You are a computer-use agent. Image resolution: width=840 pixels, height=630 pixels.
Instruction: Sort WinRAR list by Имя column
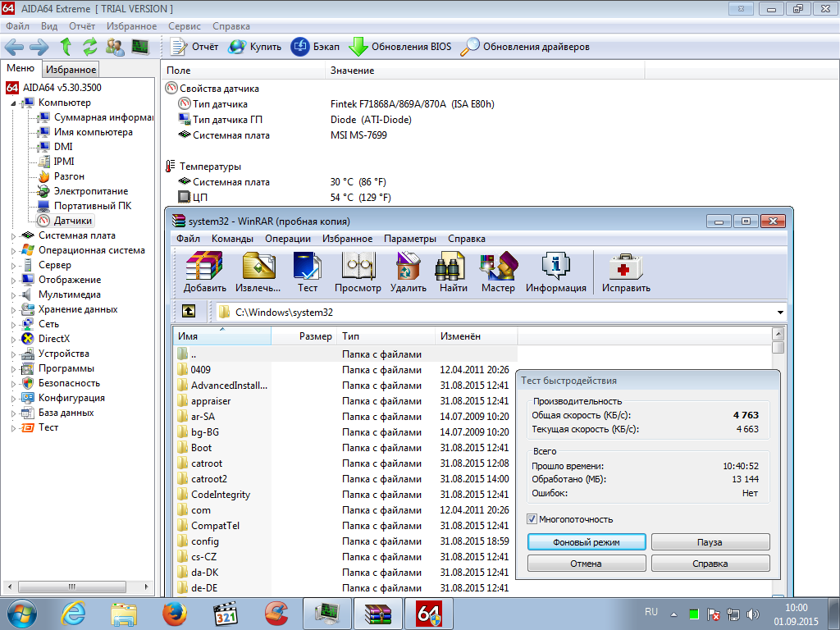(221, 336)
